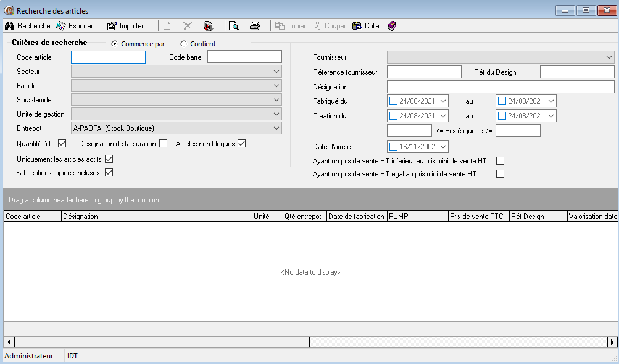Sort by the PUMP column header
The image size is (619, 364).
coord(417,217)
